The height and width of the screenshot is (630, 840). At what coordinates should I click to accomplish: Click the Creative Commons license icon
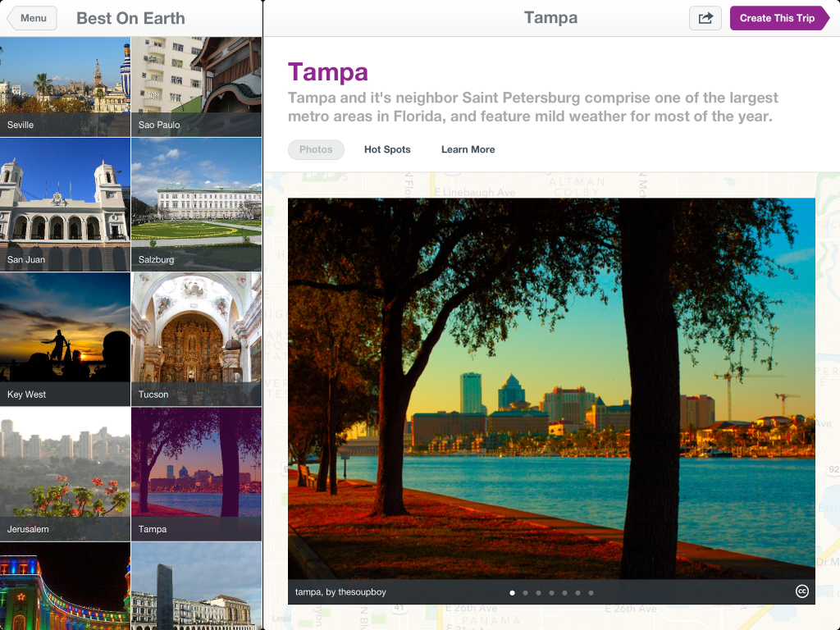(801, 591)
